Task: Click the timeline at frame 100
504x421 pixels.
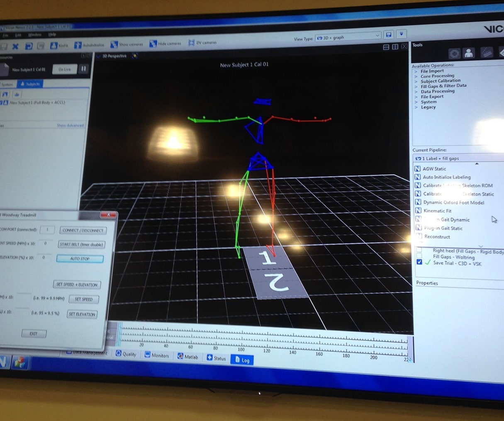Action: 241,340
